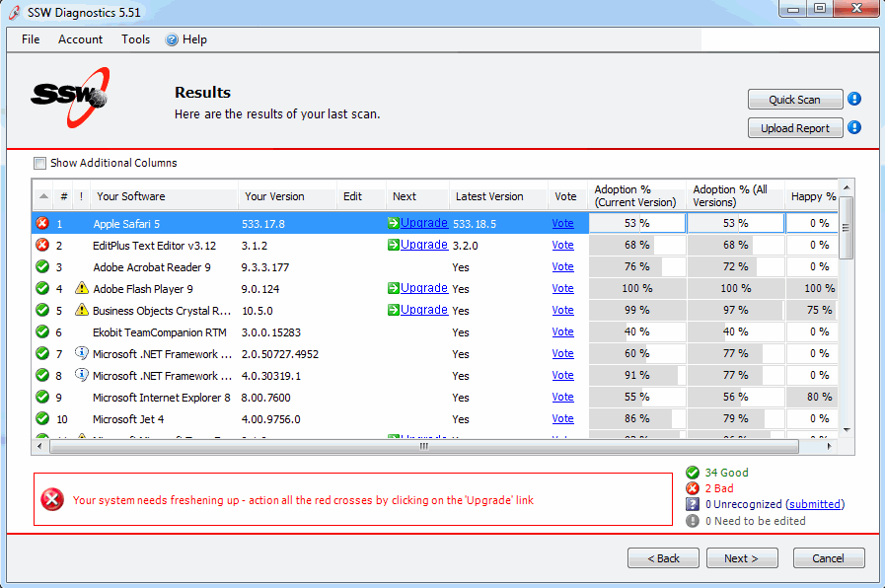Sort by Your Software column header

pos(164,196)
